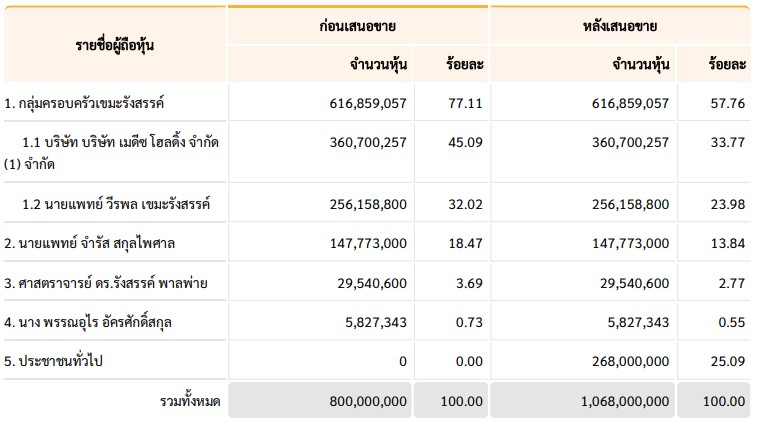Select the ก่อนเสนอขาย header cell
The width and height of the screenshot is (760, 421).
(358, 26)
